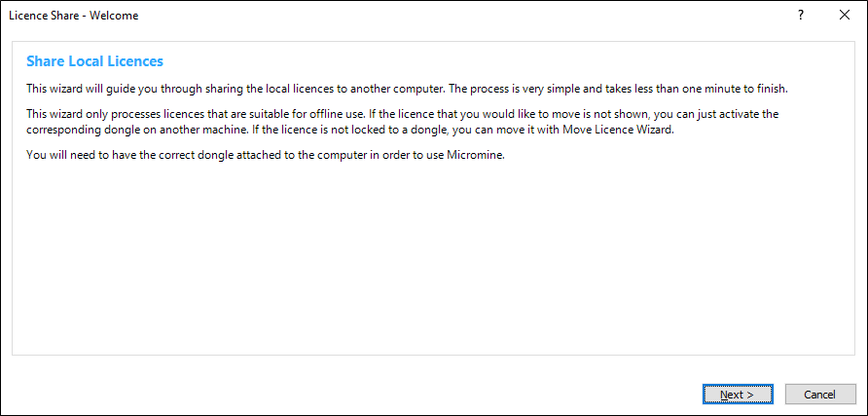Open help using the question mark icon

point(800,16)
